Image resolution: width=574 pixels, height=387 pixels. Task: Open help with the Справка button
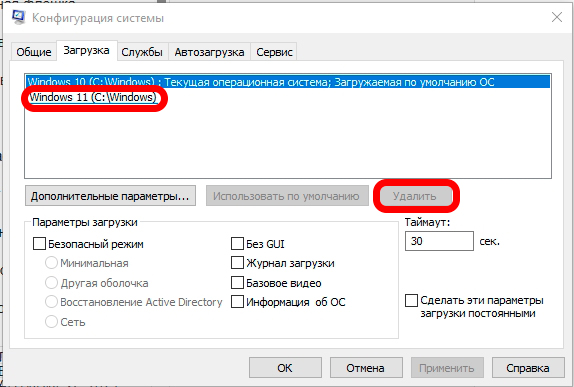(x=528, y=368)
